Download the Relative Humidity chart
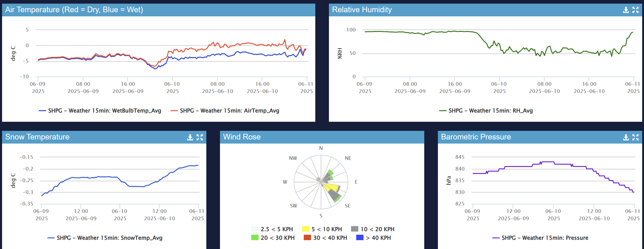The height and width of the screenshot is (249, 644). [626, 10]
